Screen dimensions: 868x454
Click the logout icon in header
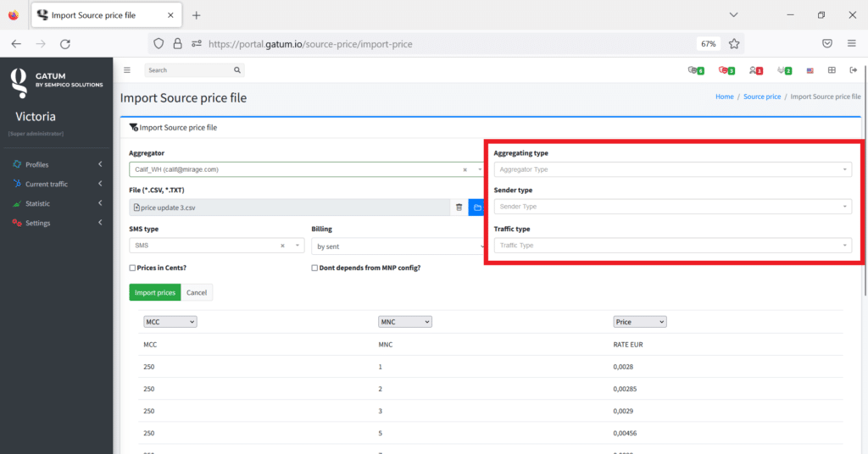[x=853, y=70]
